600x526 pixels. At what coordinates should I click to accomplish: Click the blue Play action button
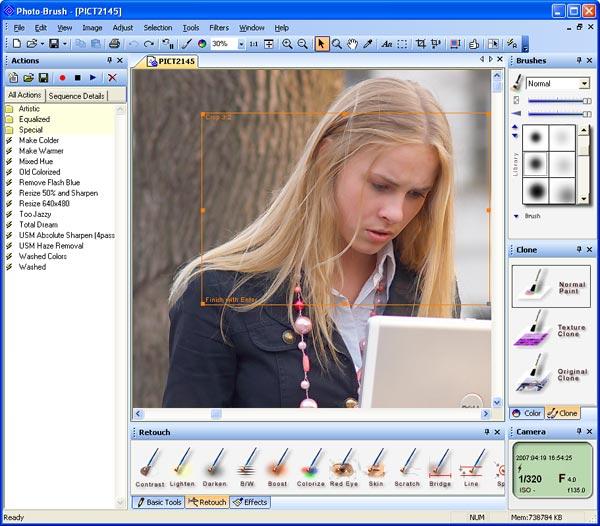coord(93,78)
